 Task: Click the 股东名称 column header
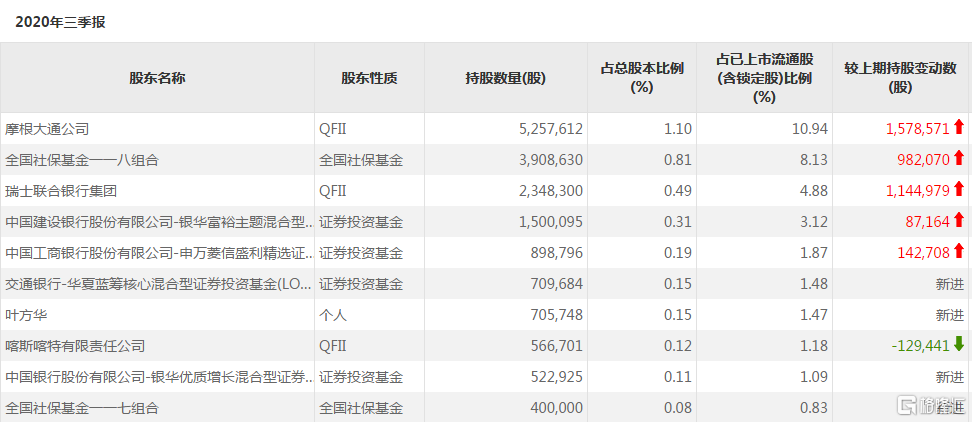(x=157, y=78)
